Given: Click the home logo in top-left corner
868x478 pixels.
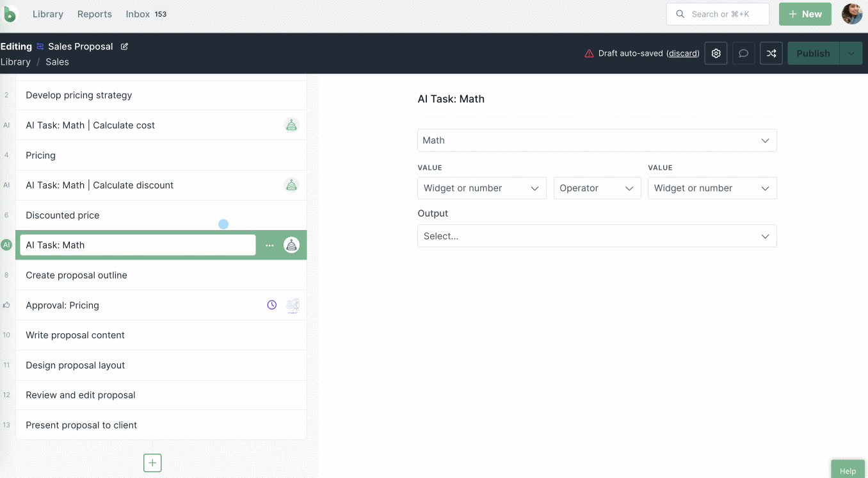Looking at the screenshot, I should (x=10, y=14).
